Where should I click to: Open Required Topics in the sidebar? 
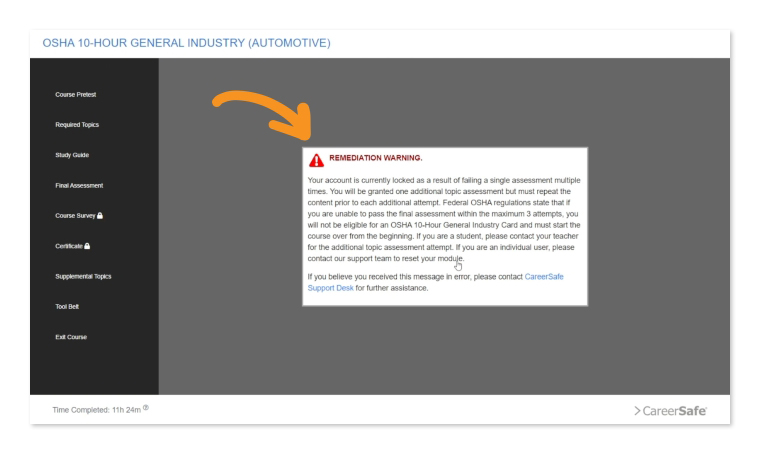point(77,125)
